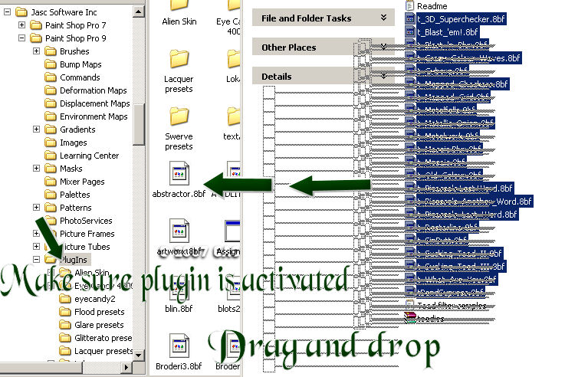Screen dimensions: 588x377
Task: Expand the Brushes folder node
Action: click(x=37, y=51)
